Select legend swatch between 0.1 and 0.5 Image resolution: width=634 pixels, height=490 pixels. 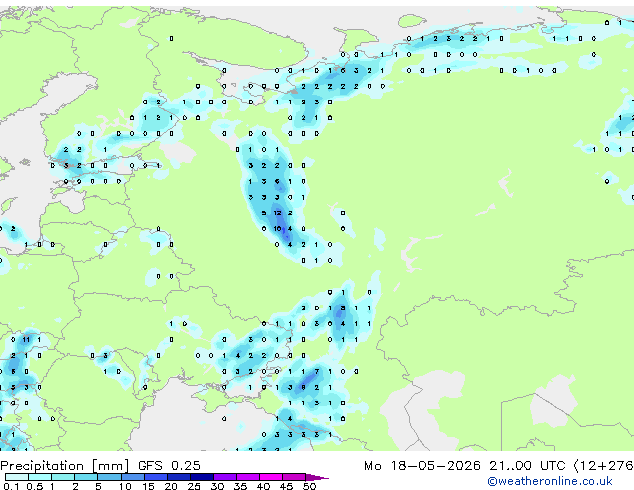(x=17, y=477)
